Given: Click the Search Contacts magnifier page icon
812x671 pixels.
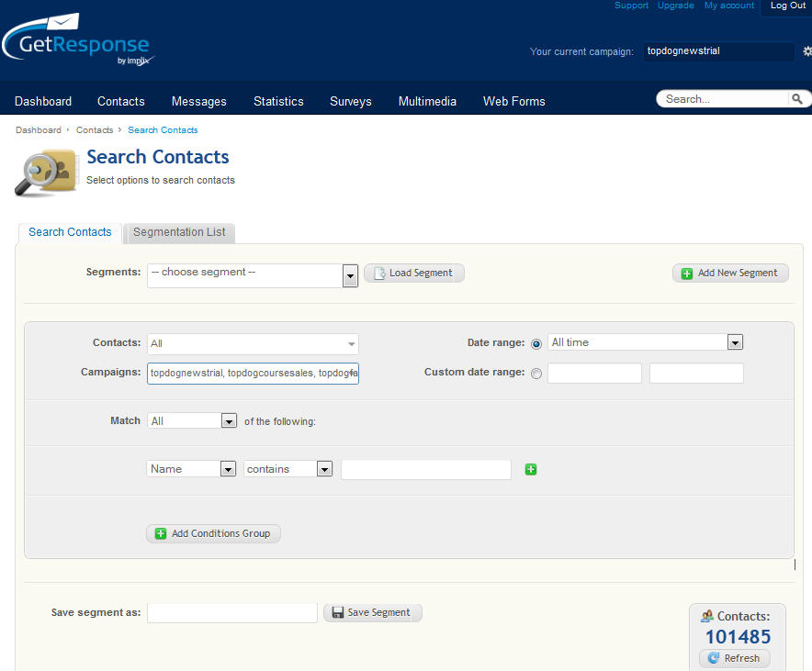Looking at the screenshot, I should (46, 173).
